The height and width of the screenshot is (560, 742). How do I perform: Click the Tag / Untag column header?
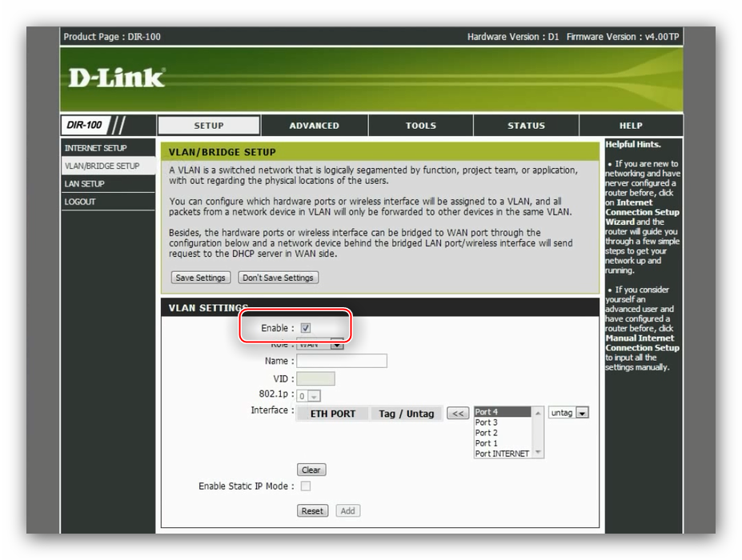[406, 414]
